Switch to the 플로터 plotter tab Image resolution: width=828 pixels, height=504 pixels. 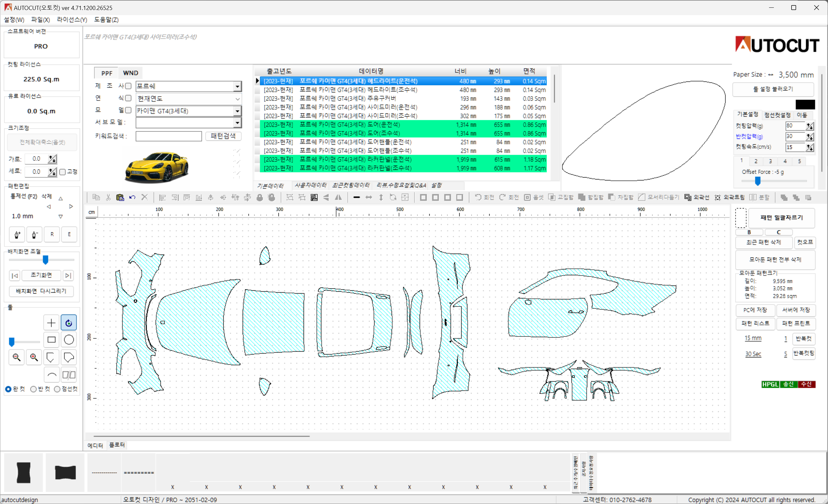(x=117, y=445)
